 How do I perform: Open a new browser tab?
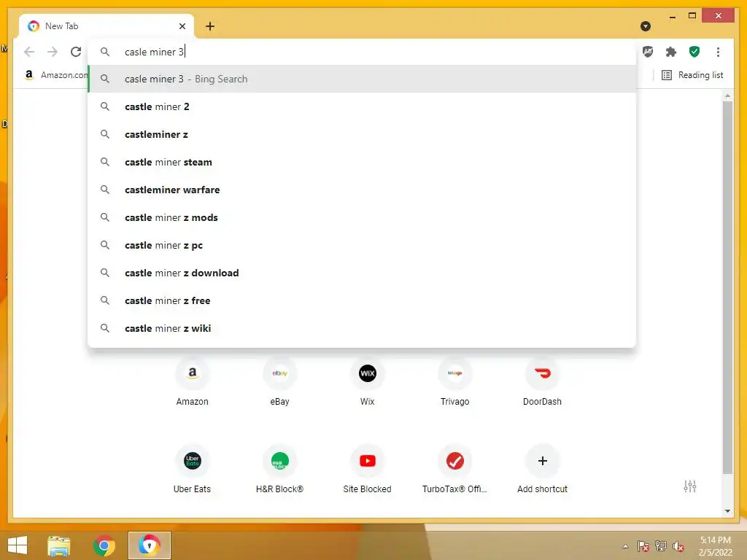click(x=210, y=26)
